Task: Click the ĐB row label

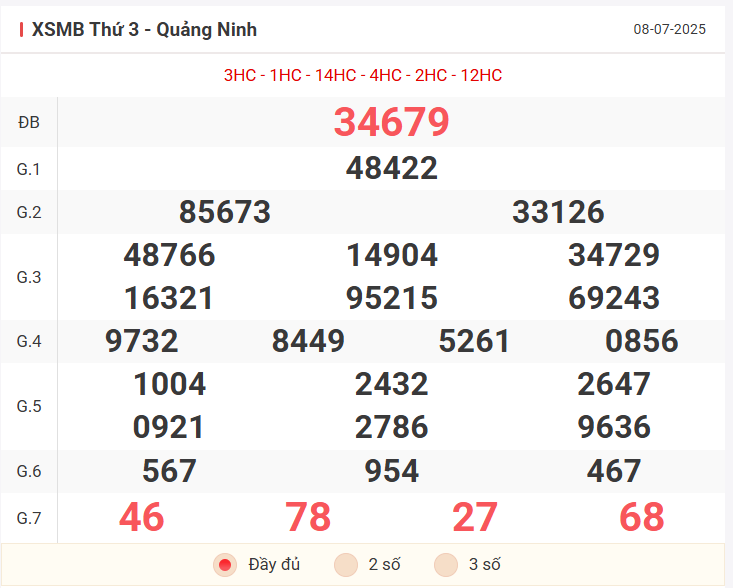Action: 29,122
